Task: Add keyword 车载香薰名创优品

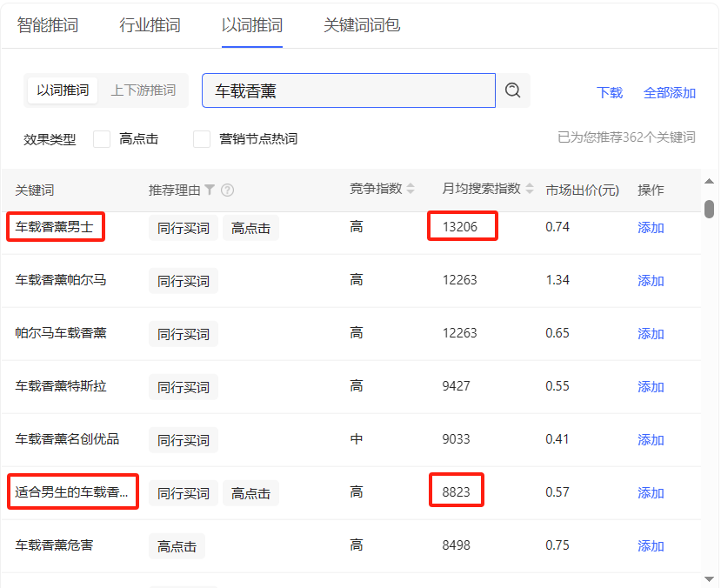Action: point(651,440)
